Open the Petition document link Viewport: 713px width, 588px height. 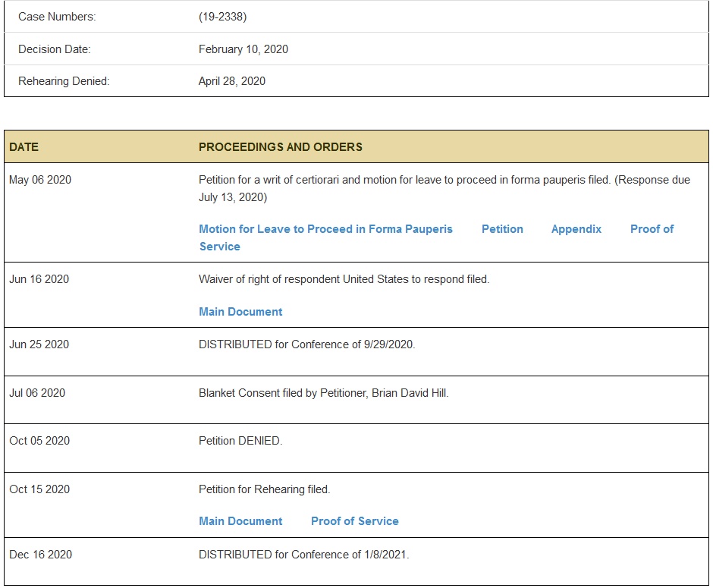pyautogui.click(x=502, y=229)
